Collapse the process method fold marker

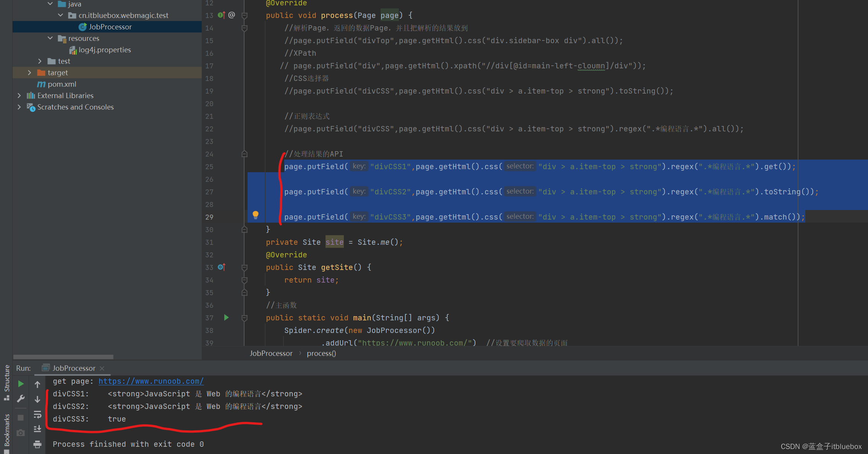coord(245,16)
